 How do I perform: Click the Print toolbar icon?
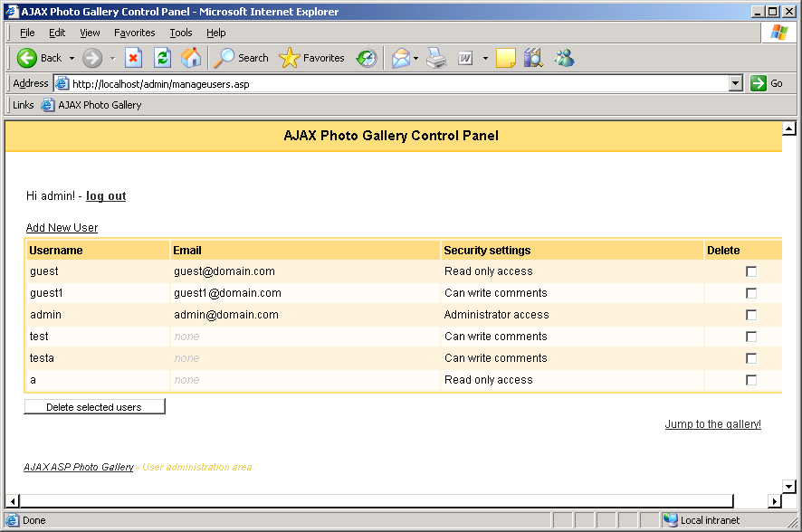[436, 58]
